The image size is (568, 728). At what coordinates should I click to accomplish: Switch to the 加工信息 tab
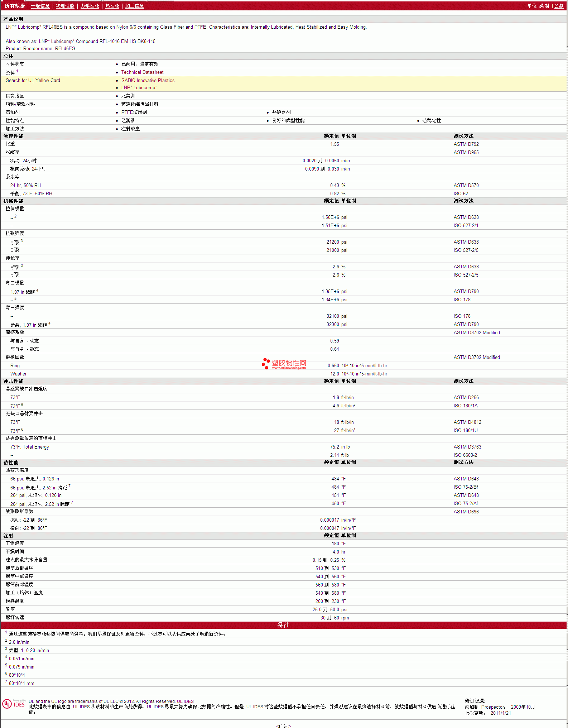click(x=134, y=6)
